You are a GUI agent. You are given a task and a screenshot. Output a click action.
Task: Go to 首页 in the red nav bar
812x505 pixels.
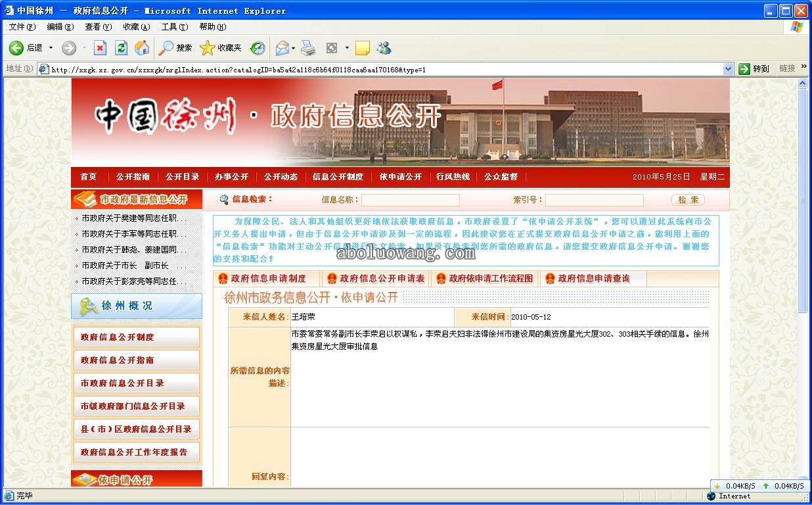click(89, 177)
